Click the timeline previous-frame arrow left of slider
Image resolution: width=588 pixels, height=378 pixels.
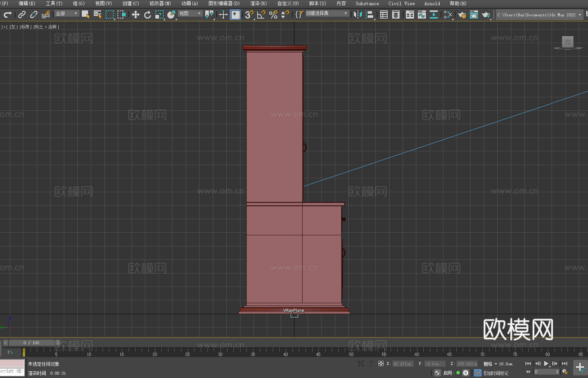(x=5, y=343)
